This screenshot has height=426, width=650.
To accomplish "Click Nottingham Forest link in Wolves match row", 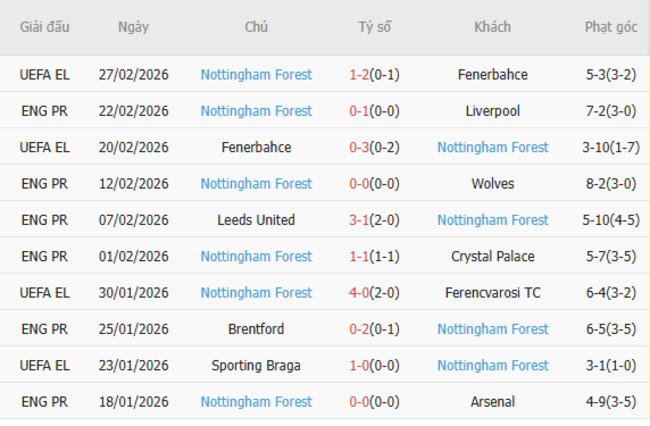I will [x=256, y=184].
